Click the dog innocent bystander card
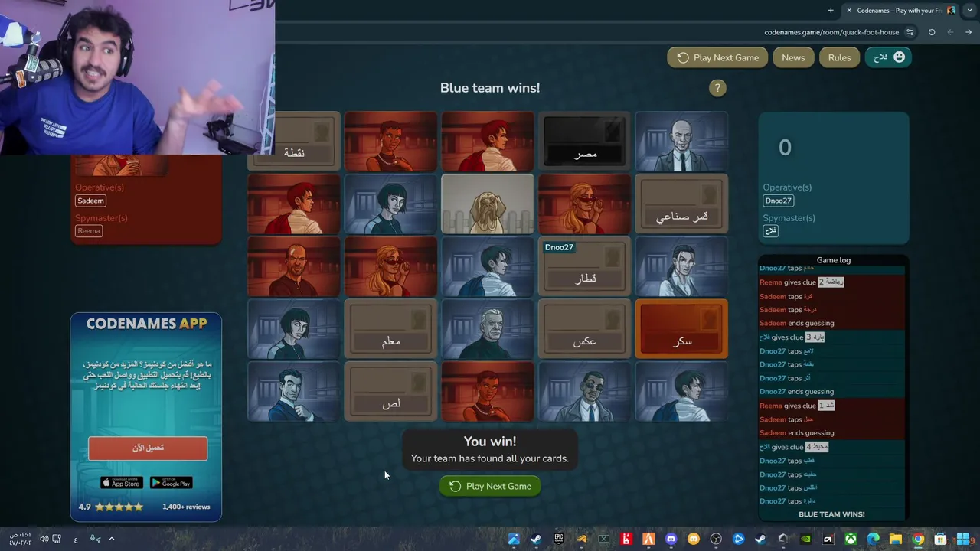The height and width of the screenshot is (551, 980). pyautogui.click(x=488, y=204)
